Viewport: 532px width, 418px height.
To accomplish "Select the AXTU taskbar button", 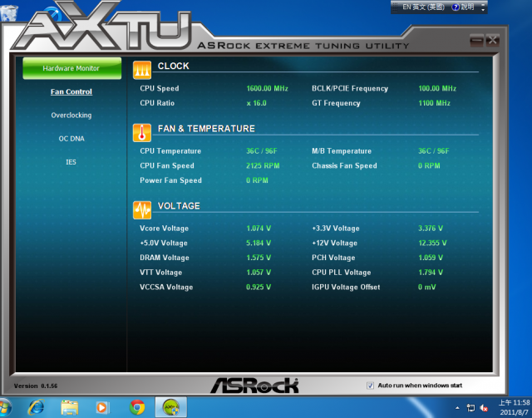I will tap(171, 407).
